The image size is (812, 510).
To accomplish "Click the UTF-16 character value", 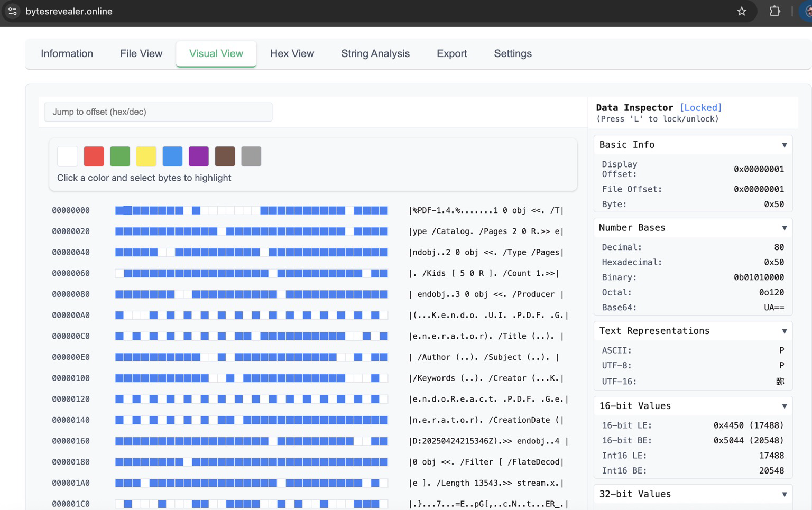I will coord(780,382).
